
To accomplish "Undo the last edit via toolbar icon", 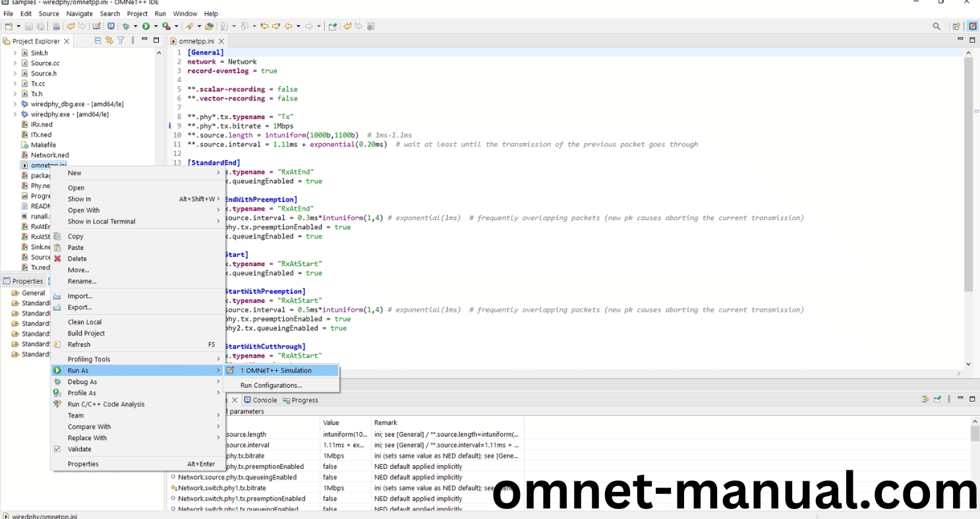I will 70,26.
